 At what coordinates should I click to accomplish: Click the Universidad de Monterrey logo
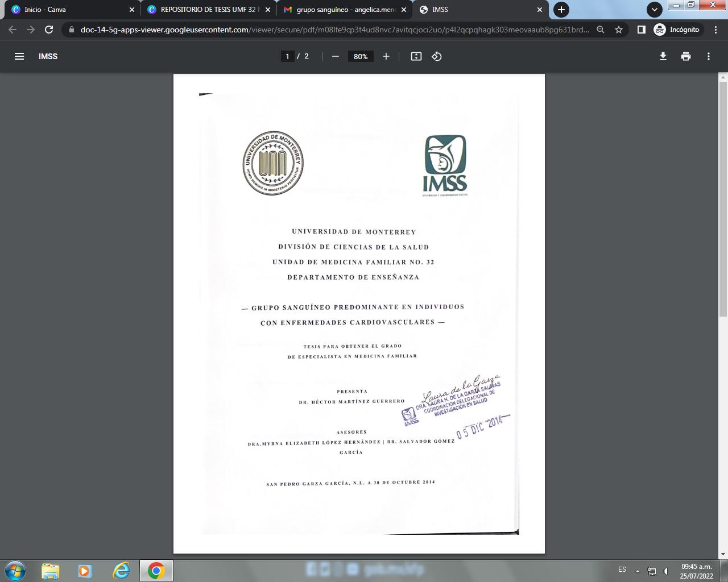tap(273, 163)
